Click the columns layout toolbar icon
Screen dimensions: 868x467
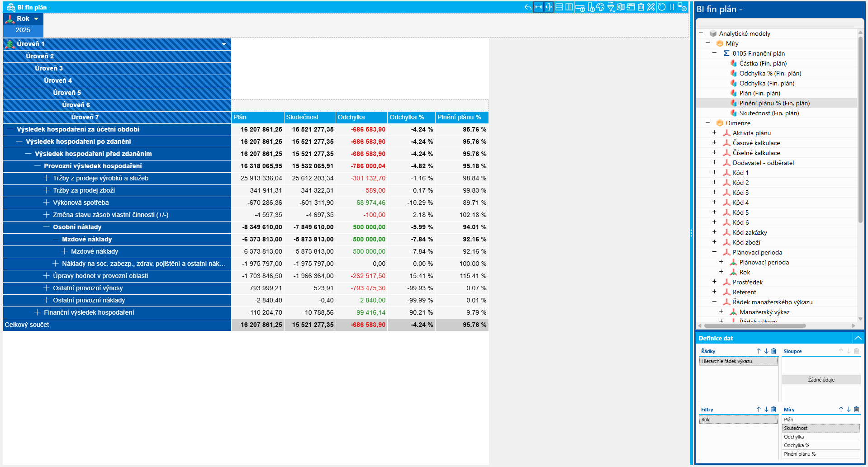(569, 7)
